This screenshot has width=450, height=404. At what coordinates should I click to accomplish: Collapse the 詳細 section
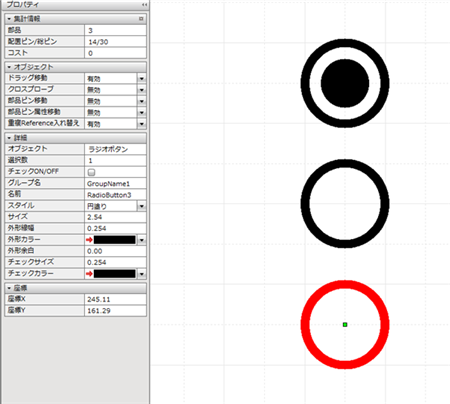[x=9, y=138]
